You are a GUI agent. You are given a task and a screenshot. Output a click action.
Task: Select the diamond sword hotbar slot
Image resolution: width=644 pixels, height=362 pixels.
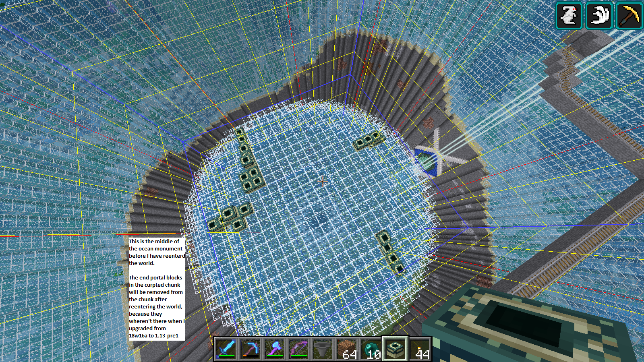click(x=226, y=348)
